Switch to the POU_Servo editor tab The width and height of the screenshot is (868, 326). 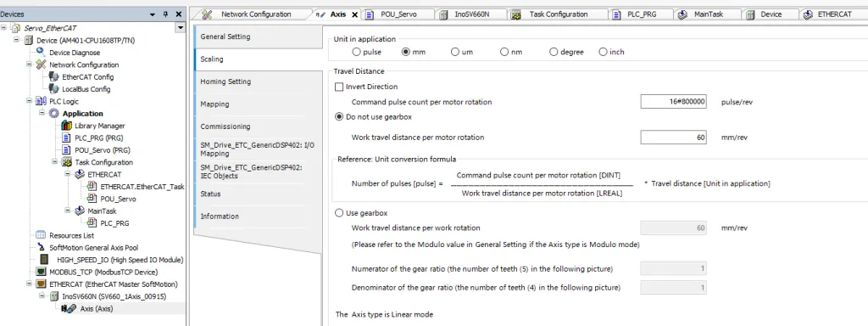pos(398,14)
